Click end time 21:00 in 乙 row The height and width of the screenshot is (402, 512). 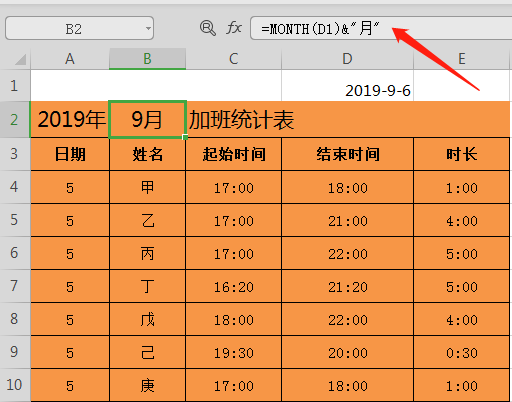[x=347, y=220]
